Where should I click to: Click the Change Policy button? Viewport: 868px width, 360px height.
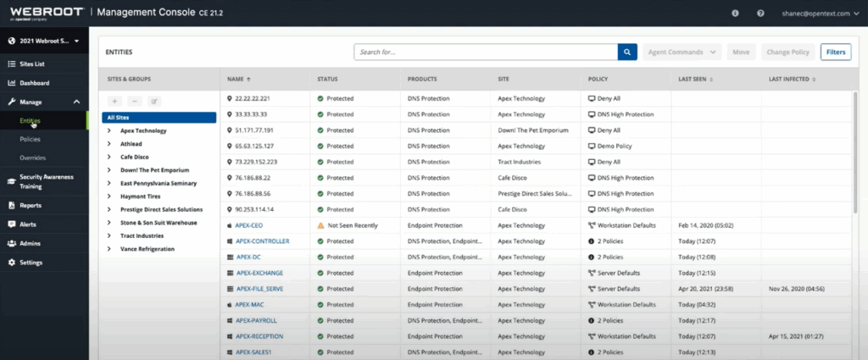[x=787, y=52]
